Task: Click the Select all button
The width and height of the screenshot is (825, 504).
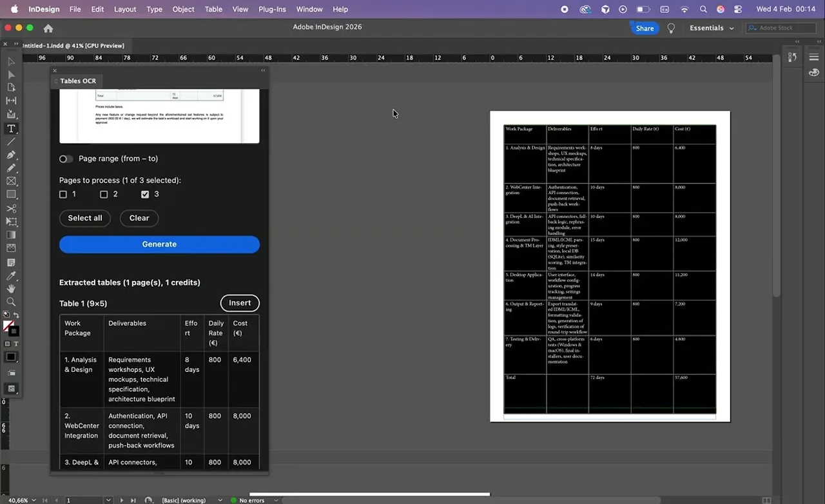Action: (85, 218)
